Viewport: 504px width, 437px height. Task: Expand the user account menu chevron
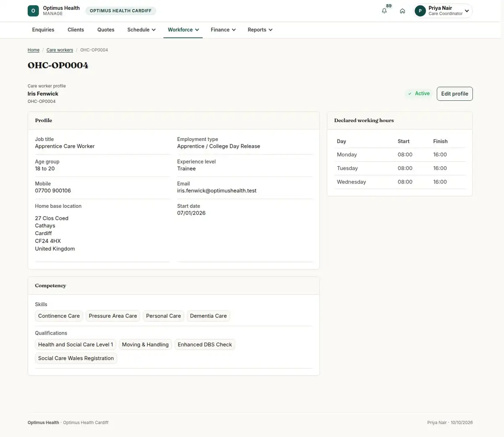[467, 11]
